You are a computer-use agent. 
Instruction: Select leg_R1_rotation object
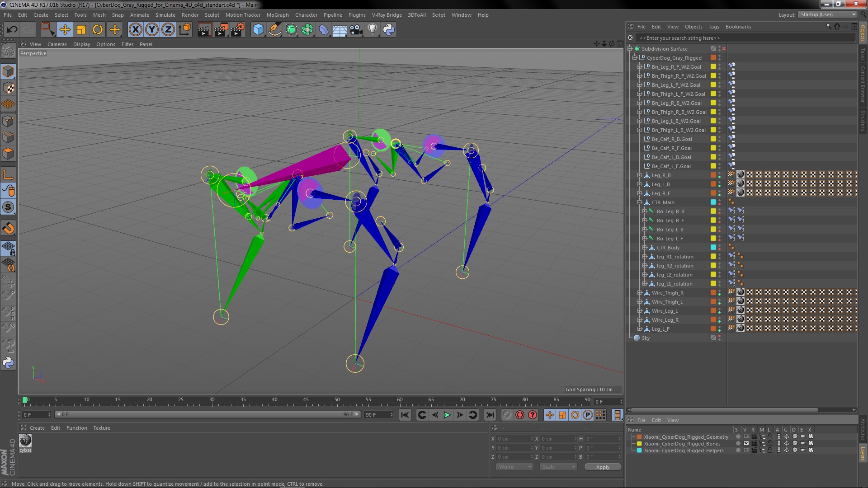(675, 257)
